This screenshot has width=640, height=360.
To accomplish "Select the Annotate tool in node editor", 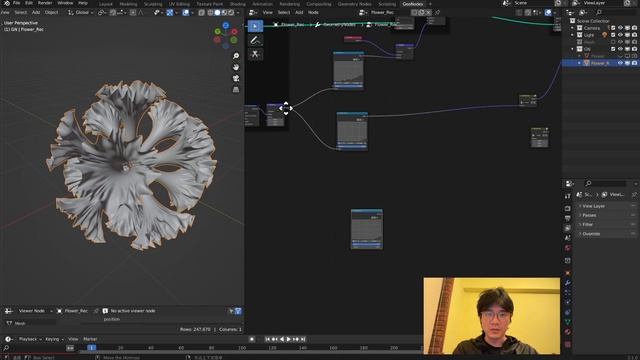I will click(255, 40).
